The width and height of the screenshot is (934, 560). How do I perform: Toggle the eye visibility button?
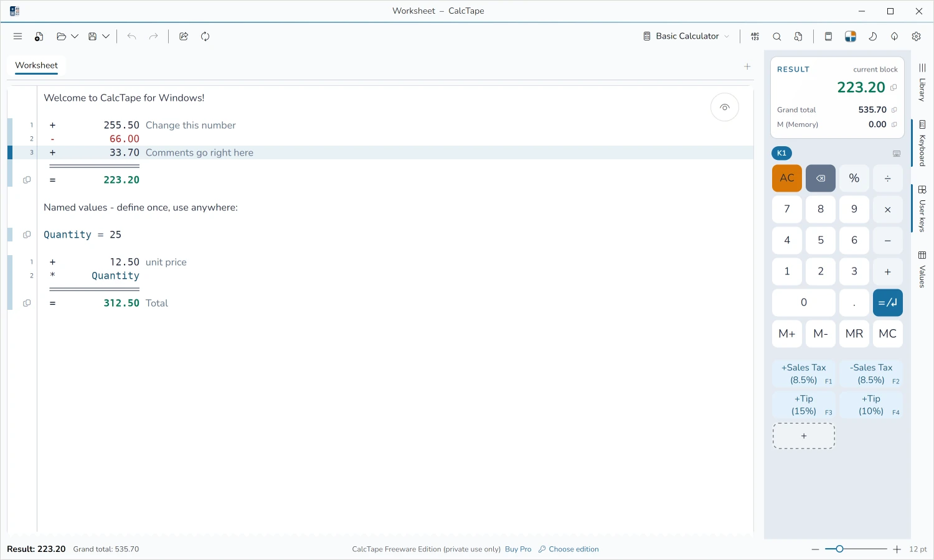point(725,108)
